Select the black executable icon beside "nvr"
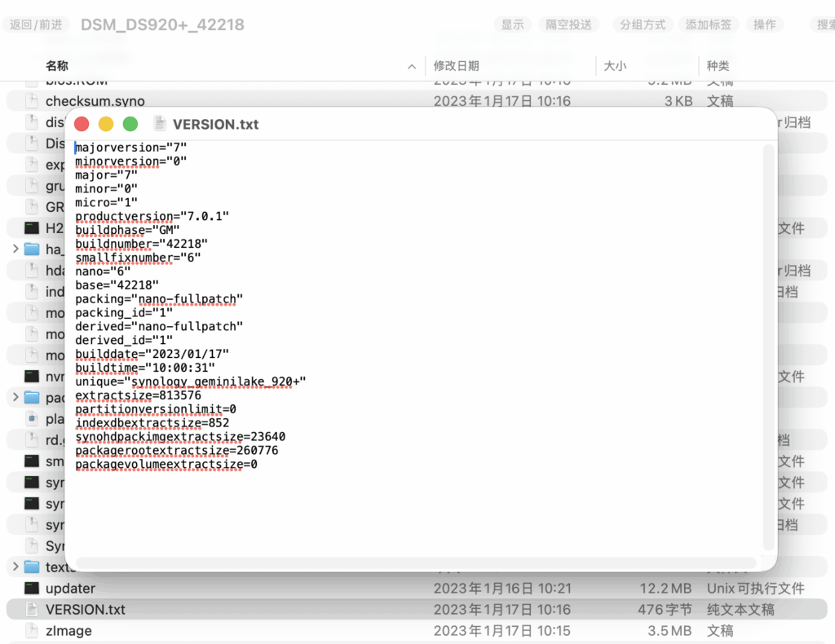835x644 pixels. (x=32, y=376)
